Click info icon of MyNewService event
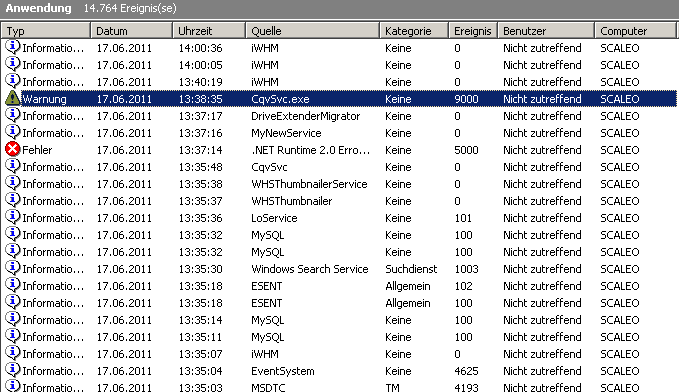Screen dimensions: 679x392 pyautogui.click(x=13, y=132)
